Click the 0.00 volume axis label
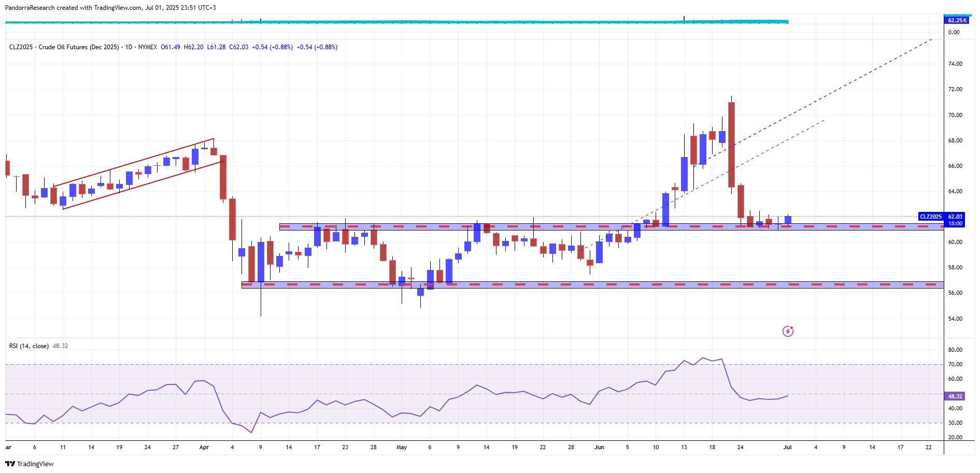The height and width of the screenshot is (473, 980). click(x=954, y=32)
